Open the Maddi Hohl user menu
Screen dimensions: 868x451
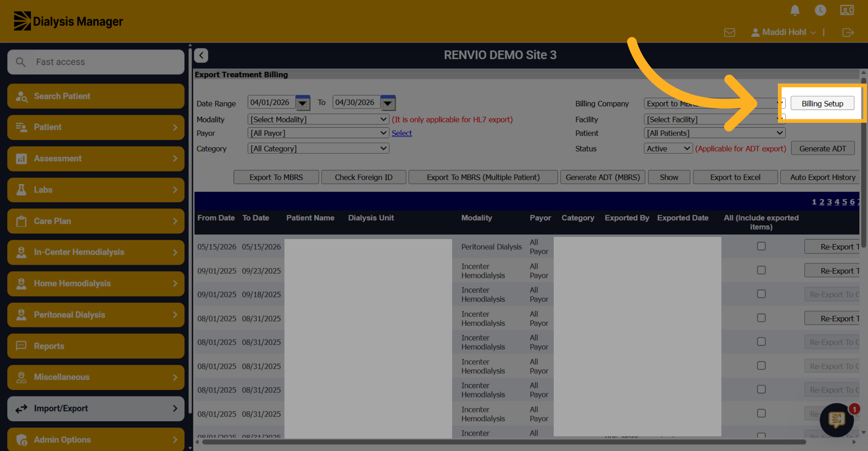point(783,32)
